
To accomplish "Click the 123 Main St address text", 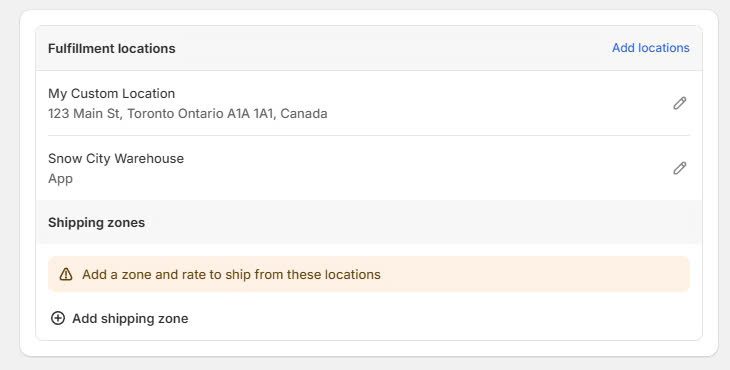I will point(84,114).
